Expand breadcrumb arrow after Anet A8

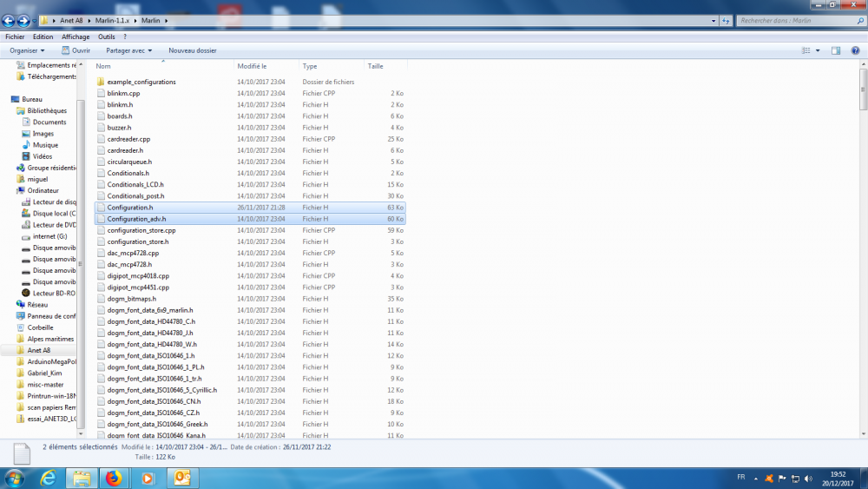click(89, 21)
